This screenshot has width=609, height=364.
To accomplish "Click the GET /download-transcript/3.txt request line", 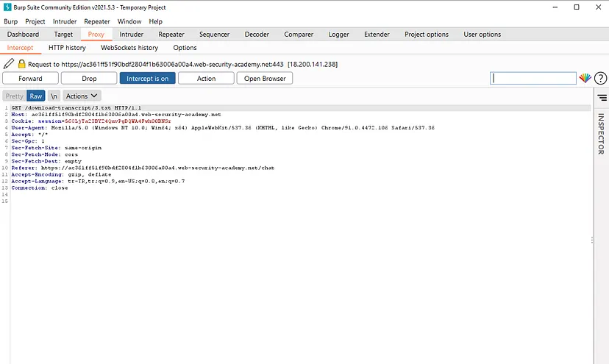I will tap(76, 107).
